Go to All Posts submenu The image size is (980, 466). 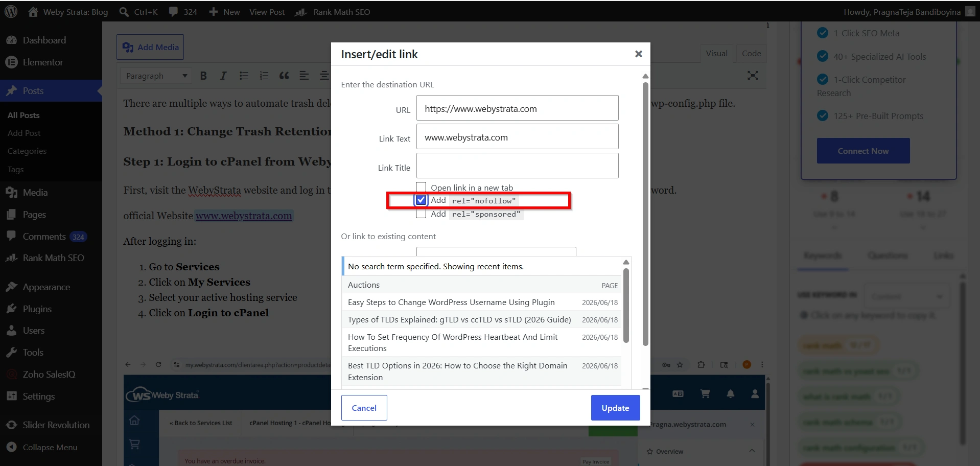24,115
